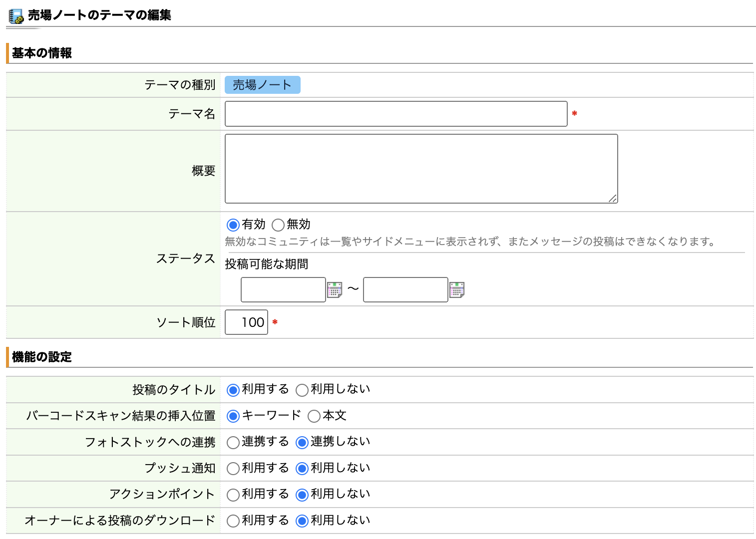Select 連携しない for フォトストックへの連携
Viewport: 756px width, 539px height.
[x=302, y=443]
